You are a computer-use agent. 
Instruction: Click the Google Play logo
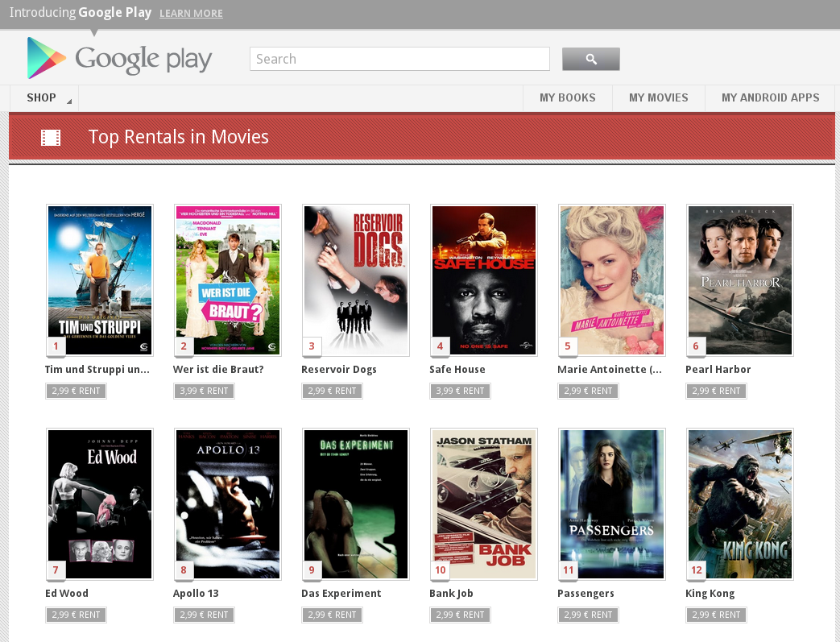119,58
